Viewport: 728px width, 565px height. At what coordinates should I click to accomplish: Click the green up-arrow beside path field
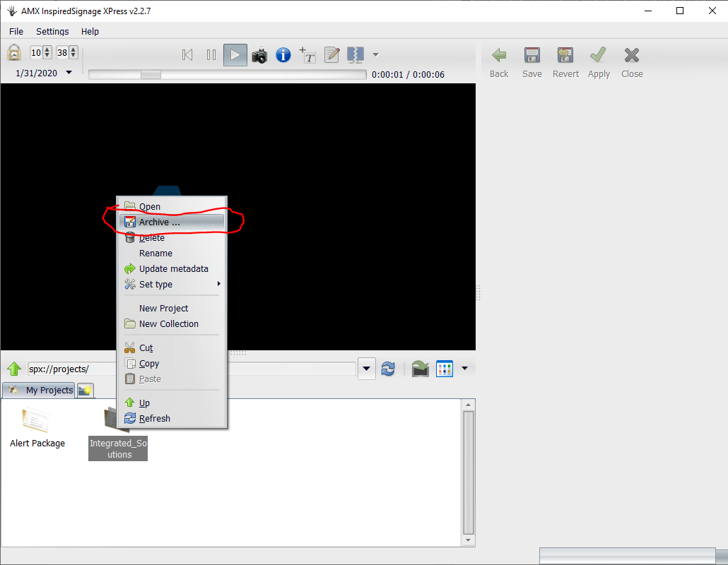[14, 369]
